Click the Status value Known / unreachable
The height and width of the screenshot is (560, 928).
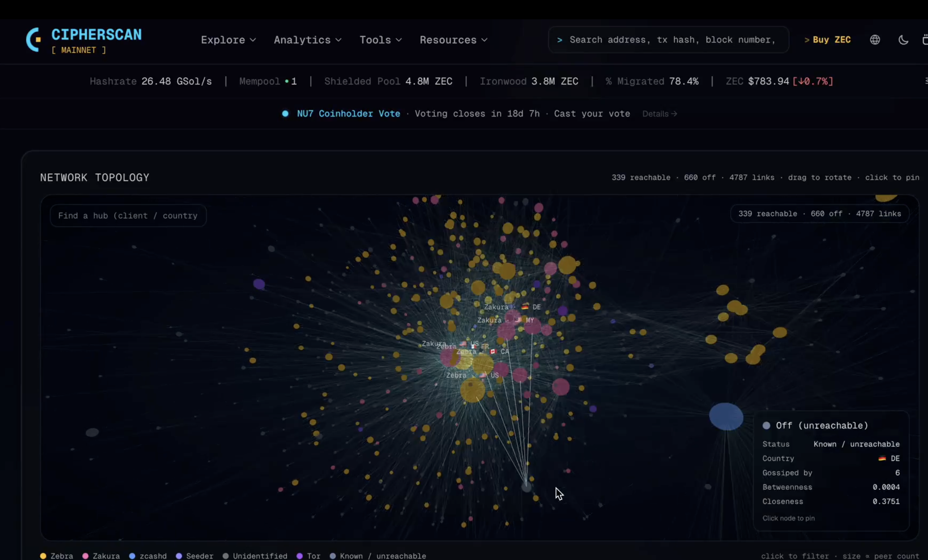click(857, 444)
